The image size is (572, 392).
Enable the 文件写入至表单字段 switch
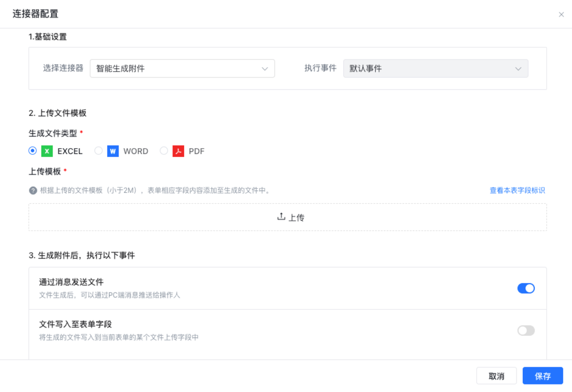[x=526, y=331]
